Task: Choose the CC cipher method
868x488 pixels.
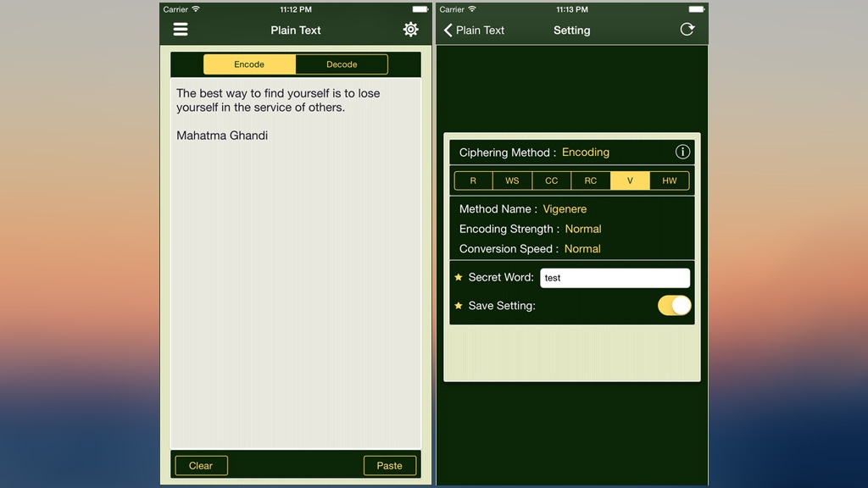Action: [551, 180]
